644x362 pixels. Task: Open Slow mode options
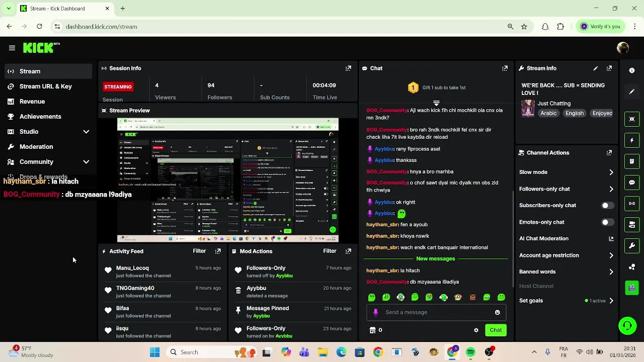click(x=567, y=172)
